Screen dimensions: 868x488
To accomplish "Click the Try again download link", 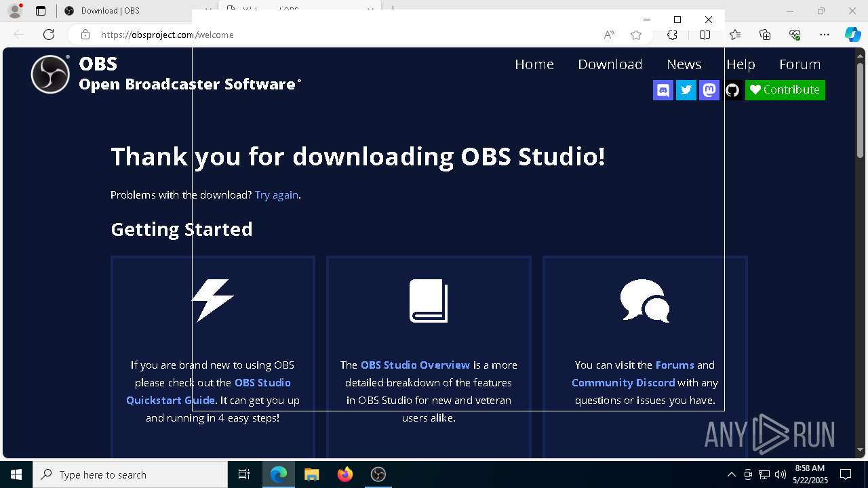I will 277,195.
